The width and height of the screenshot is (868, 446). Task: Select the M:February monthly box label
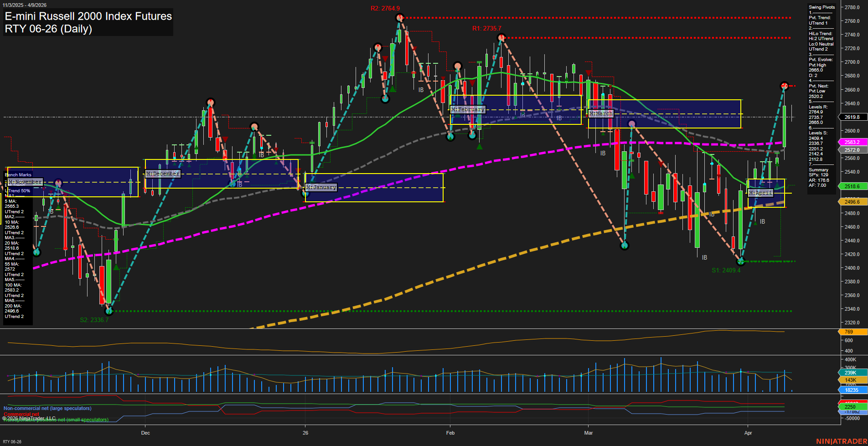coord(468,110)
